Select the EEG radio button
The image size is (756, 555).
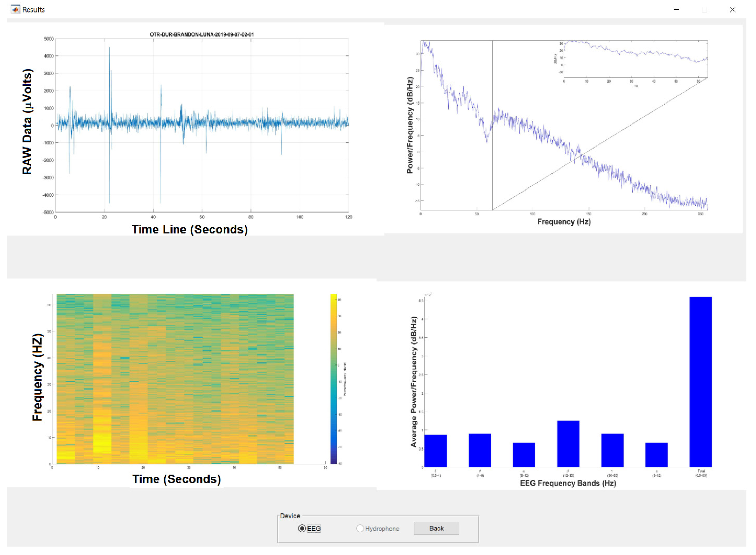coord(302,528)
